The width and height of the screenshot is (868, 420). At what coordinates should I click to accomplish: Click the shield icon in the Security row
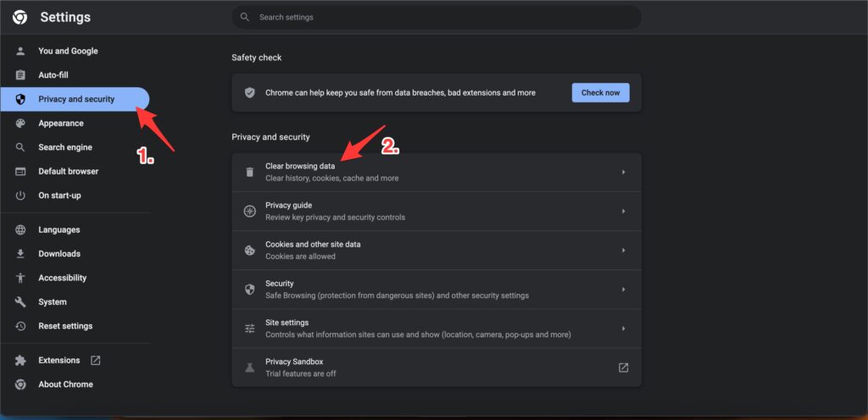[x=249, y=290]
